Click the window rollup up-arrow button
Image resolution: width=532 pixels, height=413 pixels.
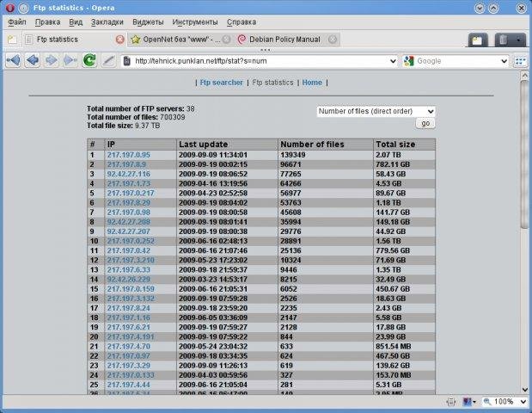click(493, 8)
